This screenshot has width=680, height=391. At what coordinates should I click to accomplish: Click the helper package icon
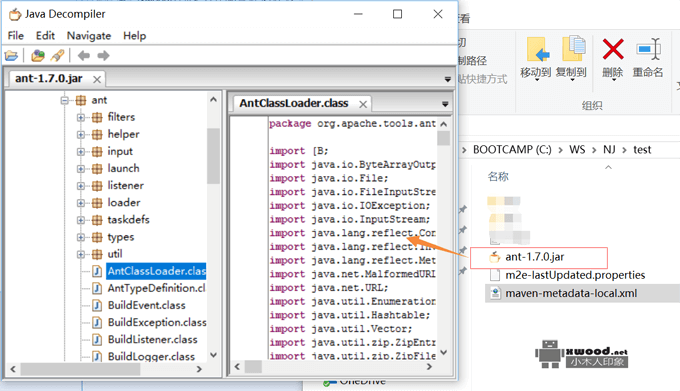click(x=97, y=134)
